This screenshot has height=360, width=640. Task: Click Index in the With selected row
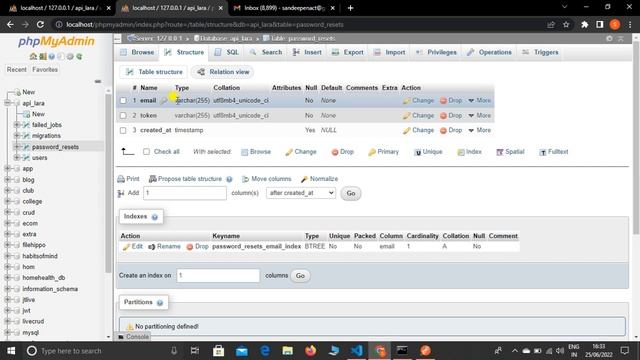pyautogui.click(x=469, y=152)
